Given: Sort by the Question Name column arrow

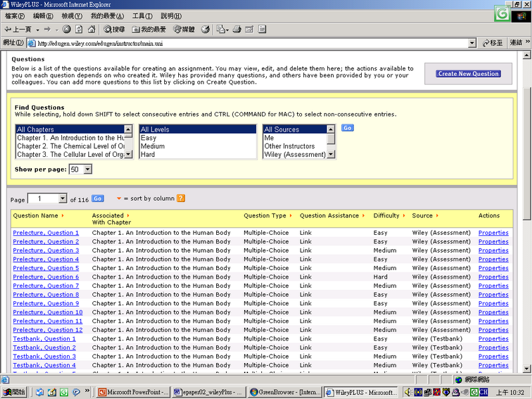Looking at the screenshot, I should pyautogui.click(x=63, y=215).
